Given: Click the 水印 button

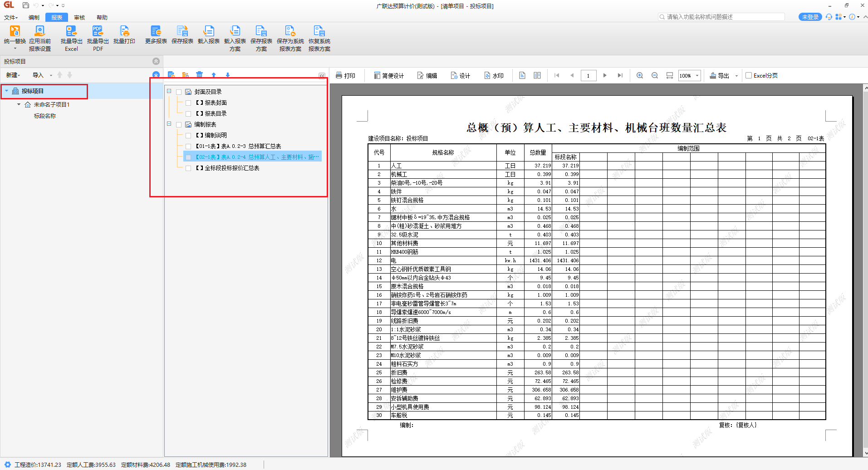Looking at the screenshot, I should point(494,75).
